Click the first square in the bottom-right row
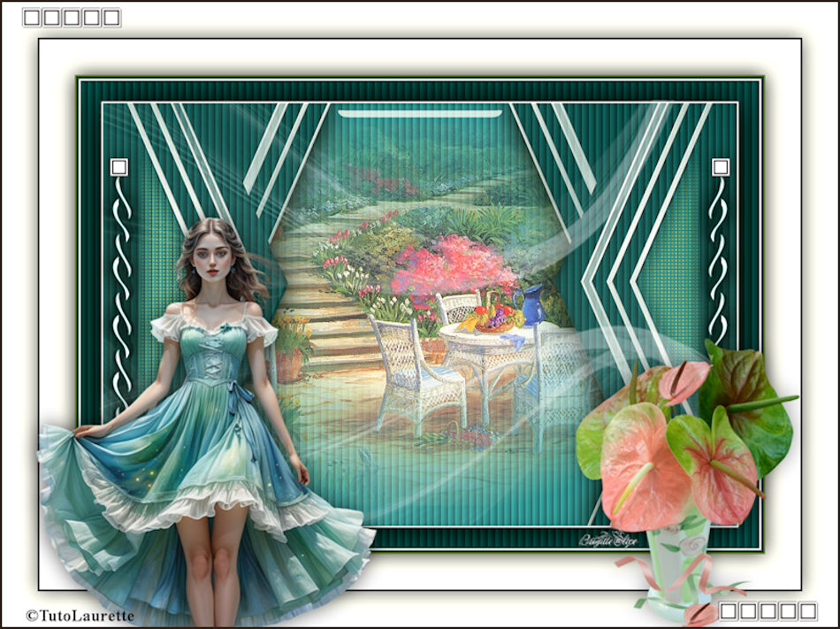Image resolution: width=840 pixels, height=629 pixels. [729, 610]
